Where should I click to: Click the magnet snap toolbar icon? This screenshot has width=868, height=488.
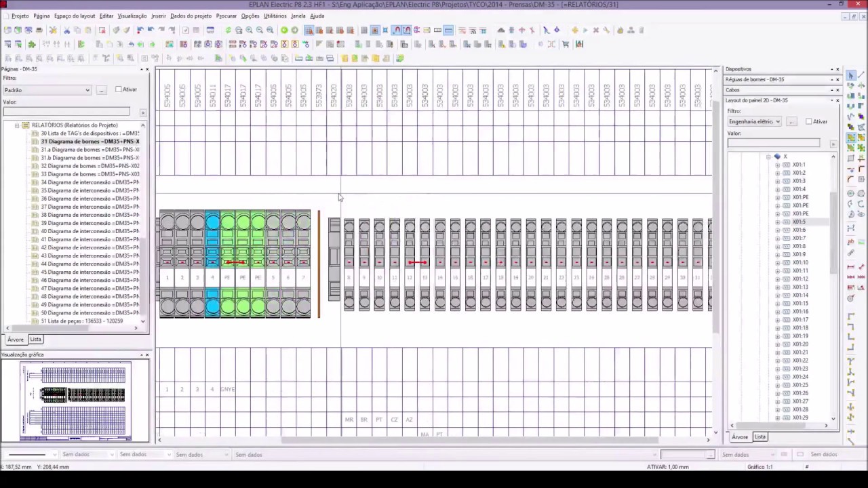click(397, 30)
